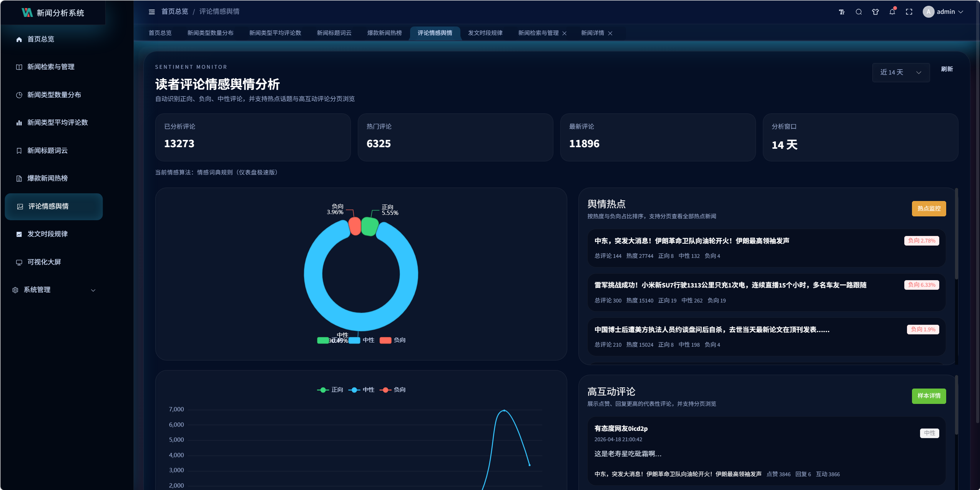Click the 热点监控 button
The width and height of the screenshot is (980, 490).
(929, 209)
